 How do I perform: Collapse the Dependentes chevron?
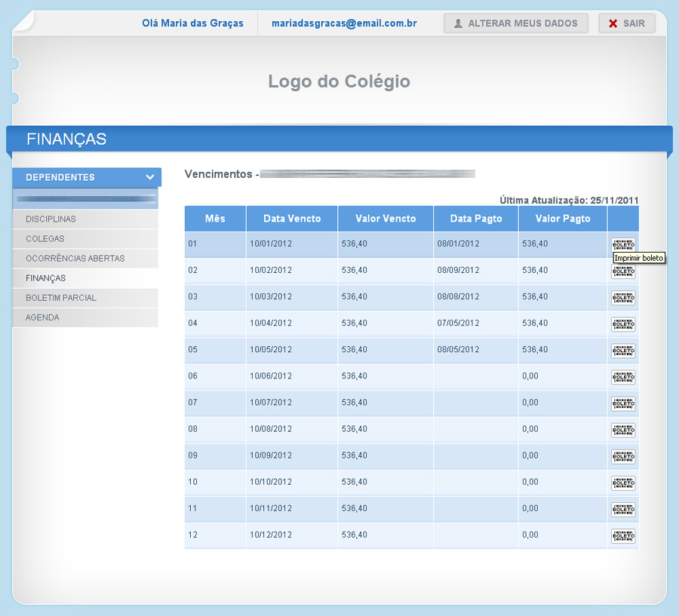150,177
